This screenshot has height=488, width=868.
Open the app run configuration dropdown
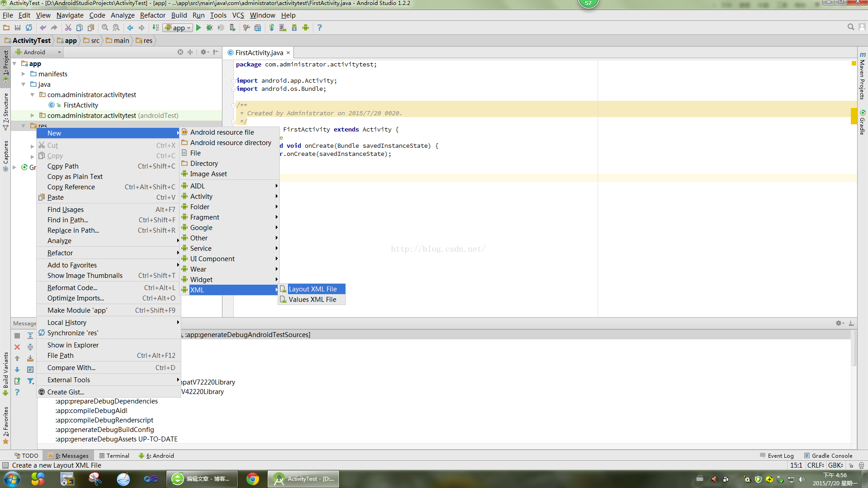point(178,28)
